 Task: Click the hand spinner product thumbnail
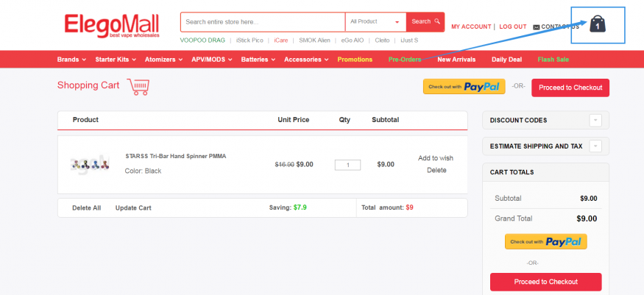pos(90,165)
